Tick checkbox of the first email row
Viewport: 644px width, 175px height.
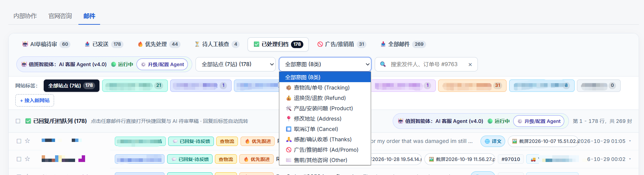pos(19,141)
